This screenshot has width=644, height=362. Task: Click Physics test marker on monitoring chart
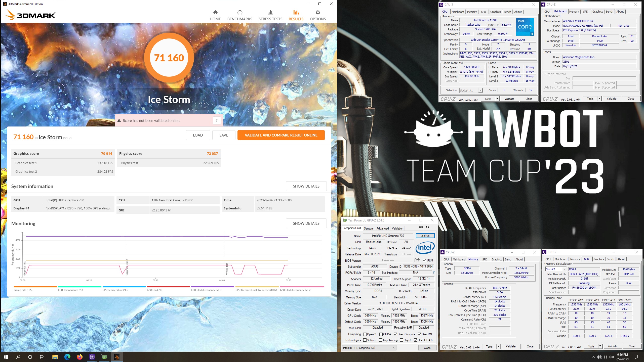(x=227, y=269)
